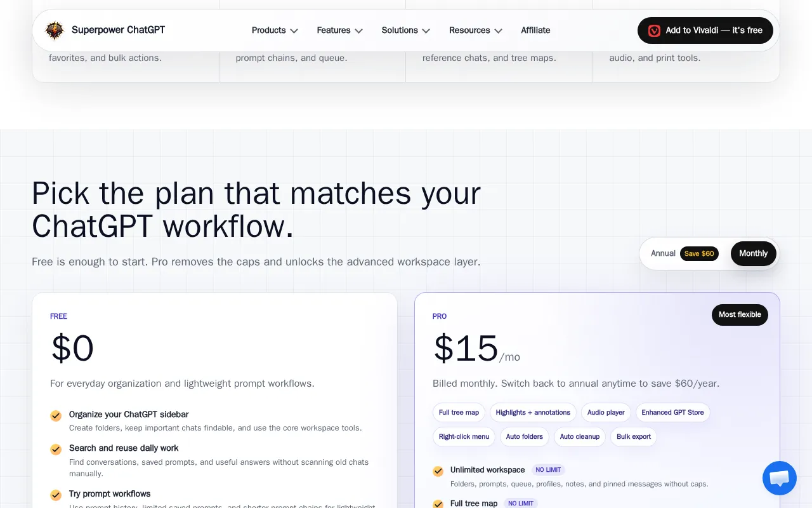812x508 pixels.
Task: Select the Auto cleanup chip
Action: coord(580,437)
